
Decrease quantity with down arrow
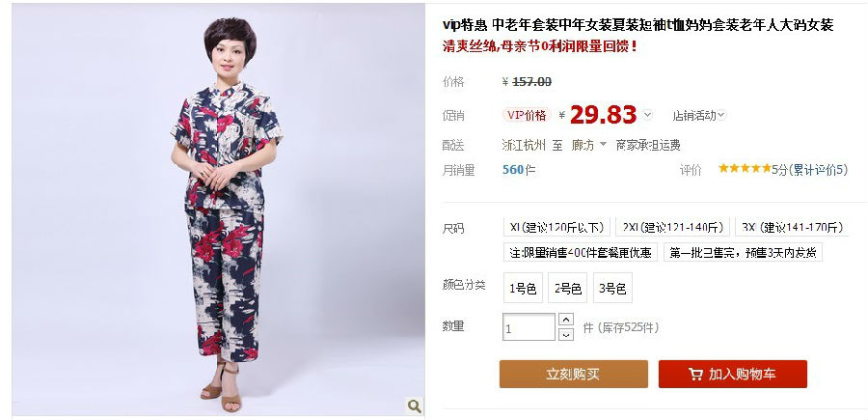pyautogui.click(x=566, y=334)
